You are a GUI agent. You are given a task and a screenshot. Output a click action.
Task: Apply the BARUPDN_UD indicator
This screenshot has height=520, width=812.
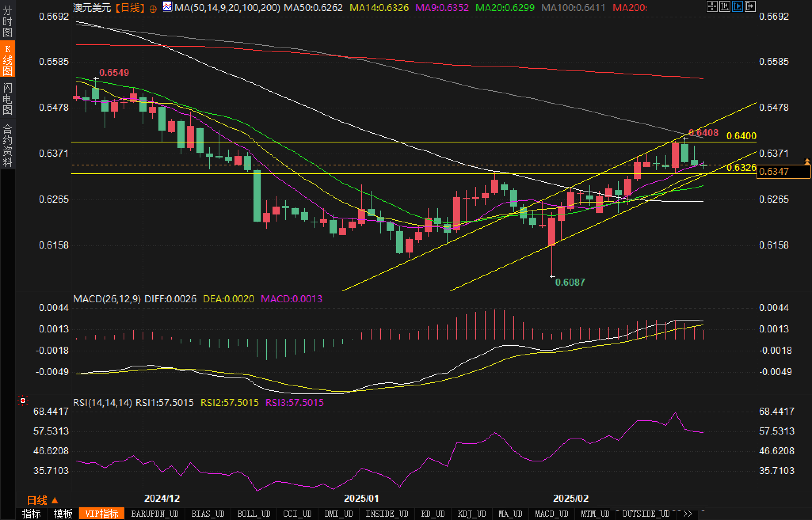tap(155, 514)
